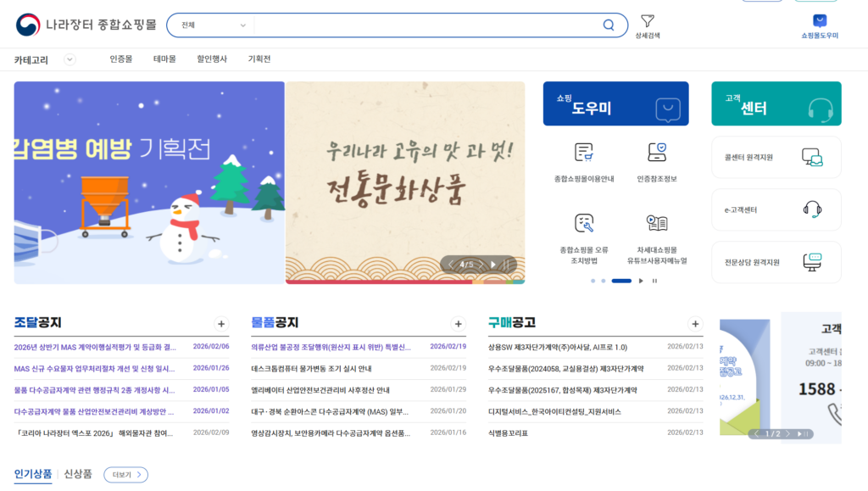This screenshot has height=491, width=868.
Task: Click the search magnifier icon
Action: tap(609, 25)
